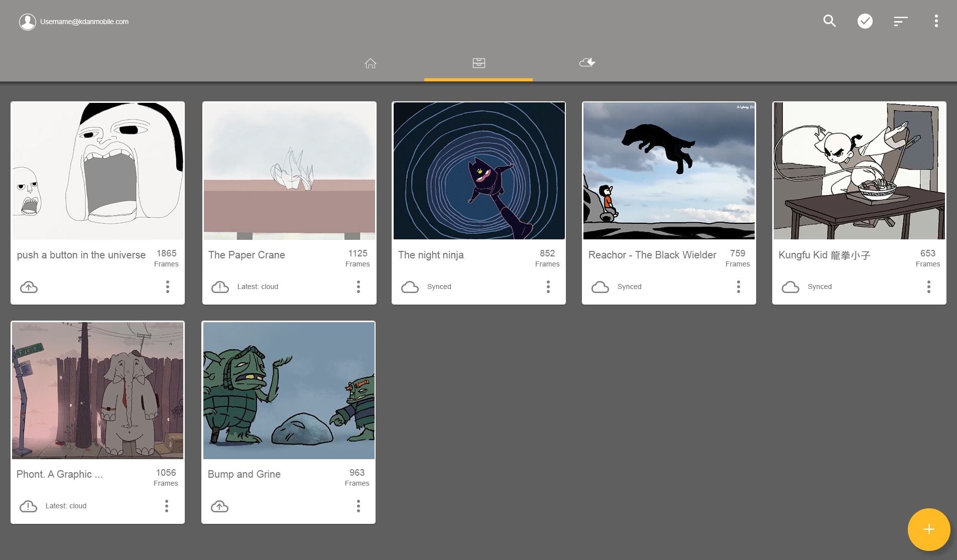The height and width of the screenshot is (560, 957).
Task: Upload Bump and Grine via its cloud icon
Action: [220, 506]
